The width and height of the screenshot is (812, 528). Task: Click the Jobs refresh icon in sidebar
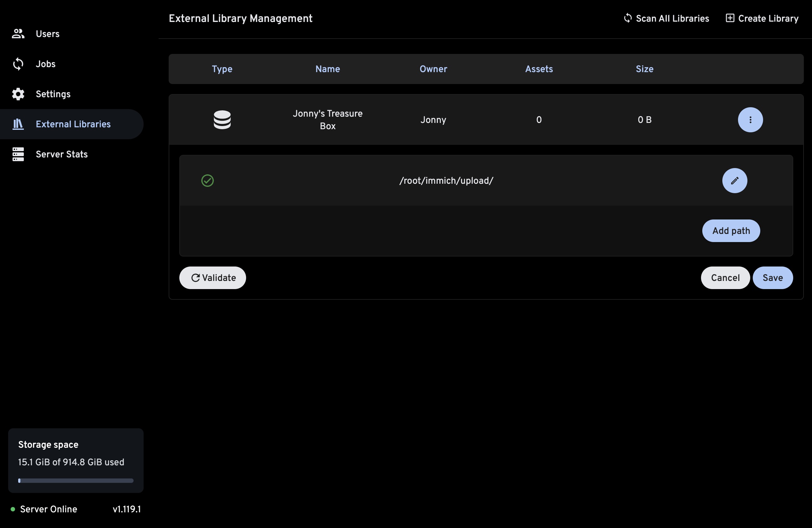pyautogui.click(x=18, y=64)
